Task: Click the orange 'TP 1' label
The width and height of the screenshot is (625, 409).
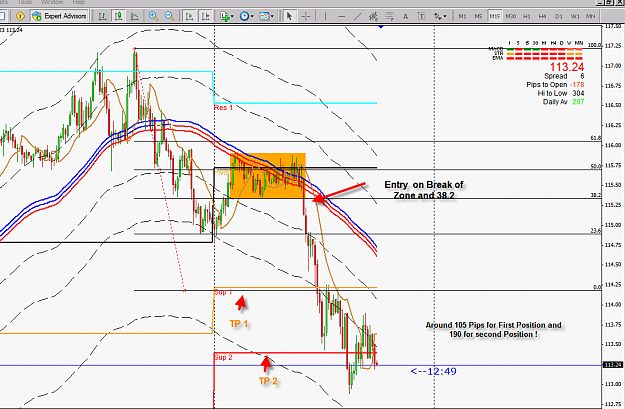Action: pyautogui.click(x=238, y=324)
